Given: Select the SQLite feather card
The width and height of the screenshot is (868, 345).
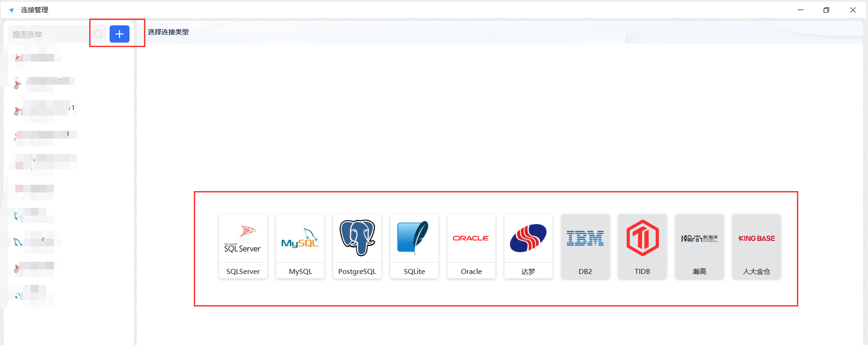Looking at the screenshot, I should pyautogui.click(x=414, y=246).
